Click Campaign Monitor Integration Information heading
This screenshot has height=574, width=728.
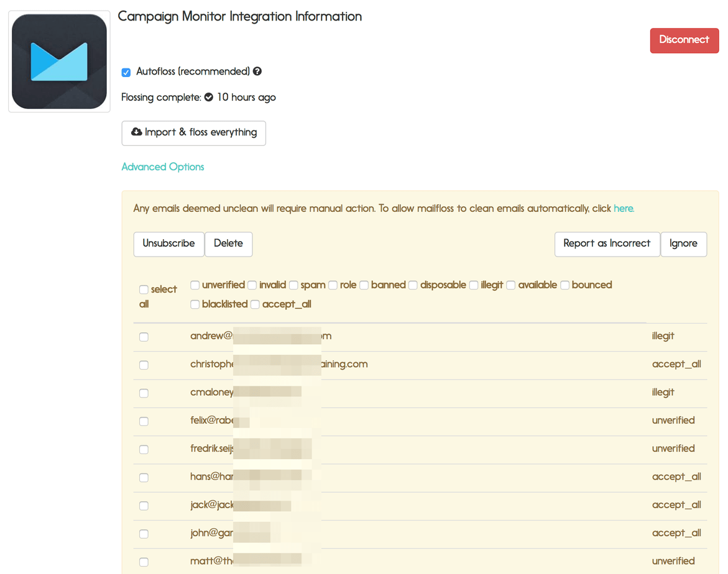tap(239, 17)
